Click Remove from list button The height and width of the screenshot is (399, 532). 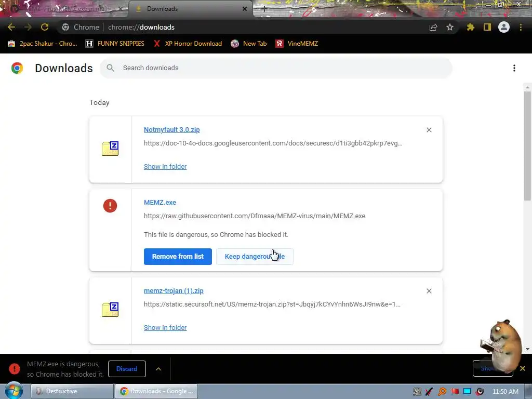(178, 257)
